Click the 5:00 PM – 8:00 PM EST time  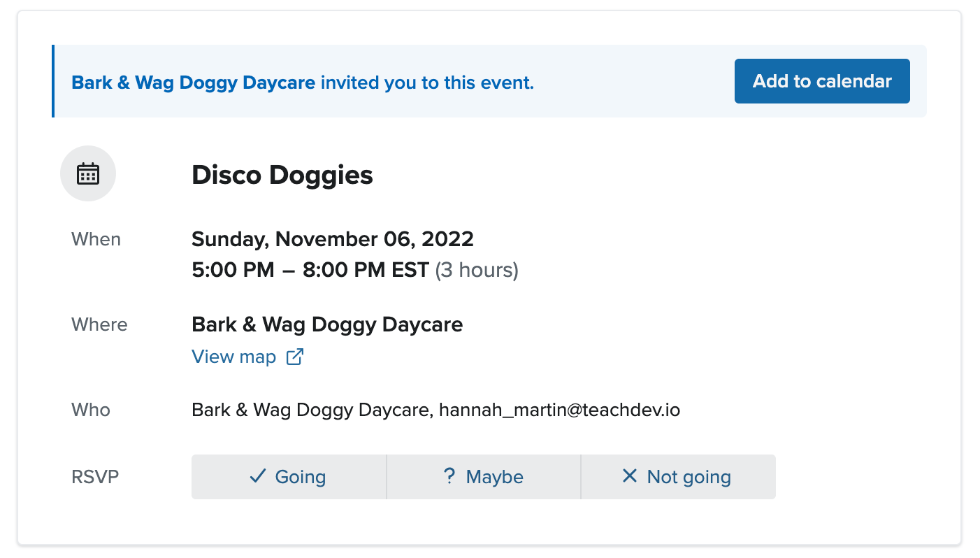[310, 270]
